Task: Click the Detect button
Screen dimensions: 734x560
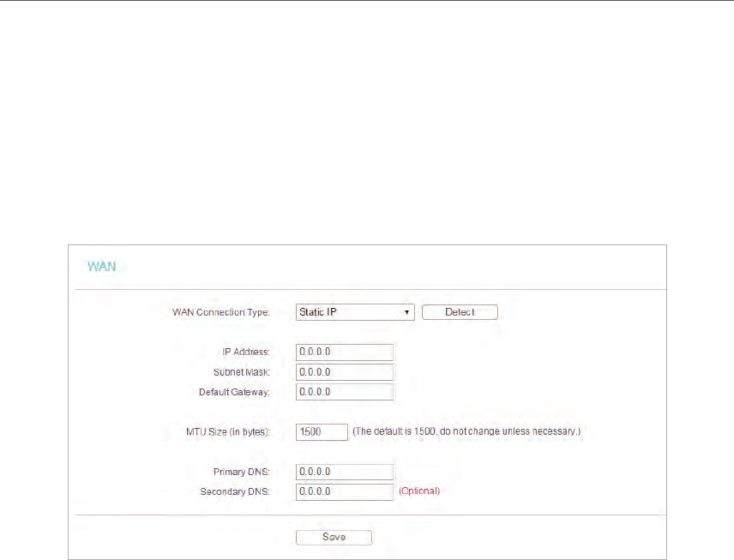Action: click(460, 312)
